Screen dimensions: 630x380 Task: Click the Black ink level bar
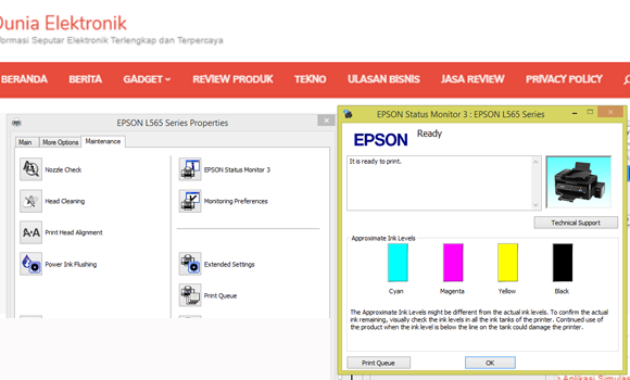point(562,262)
